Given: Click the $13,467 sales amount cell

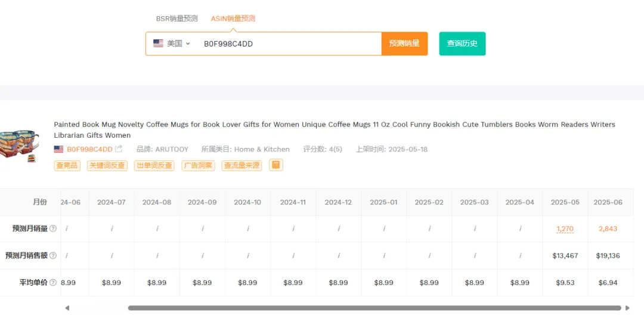Looking at the screenshot, I should tap(565, 256).
